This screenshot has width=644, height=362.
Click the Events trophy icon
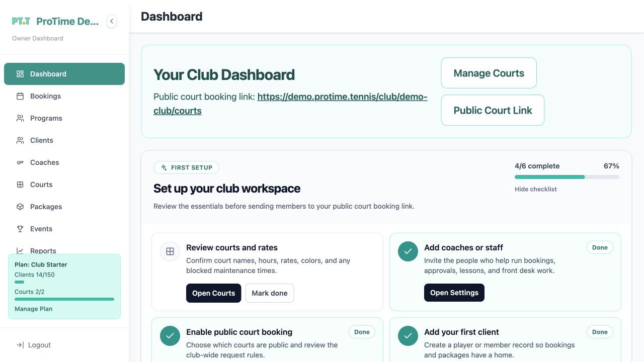click(20, 229)
